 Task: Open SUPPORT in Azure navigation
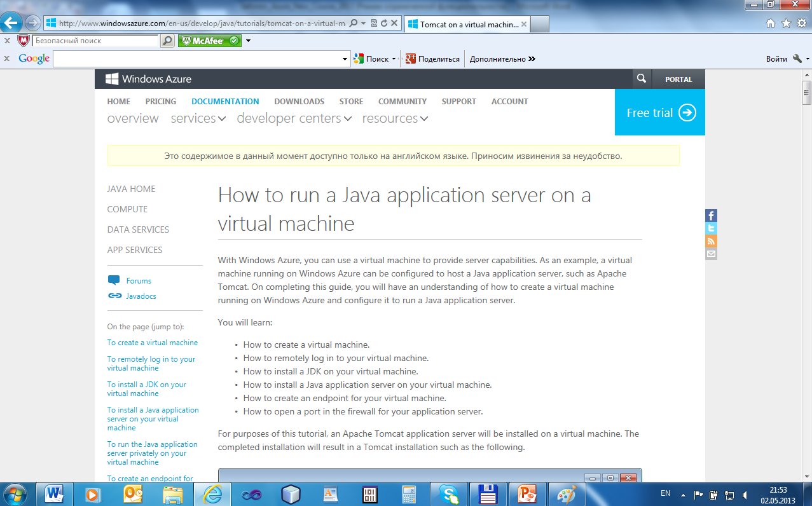459,101
